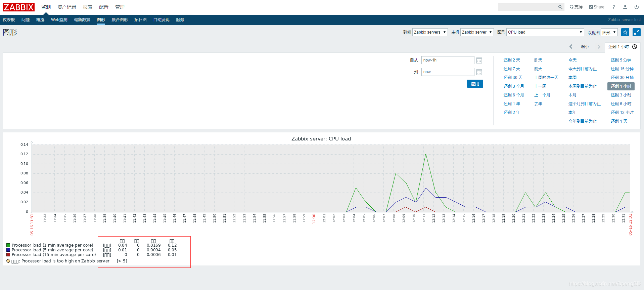Choose the highlighted 还剩 1 小时 range

pyautogui.click(x=621, y=86)
